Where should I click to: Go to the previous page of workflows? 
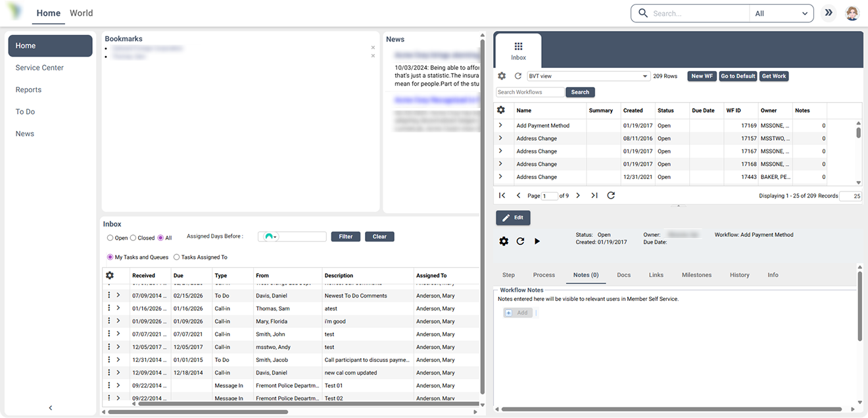point(518,196)
